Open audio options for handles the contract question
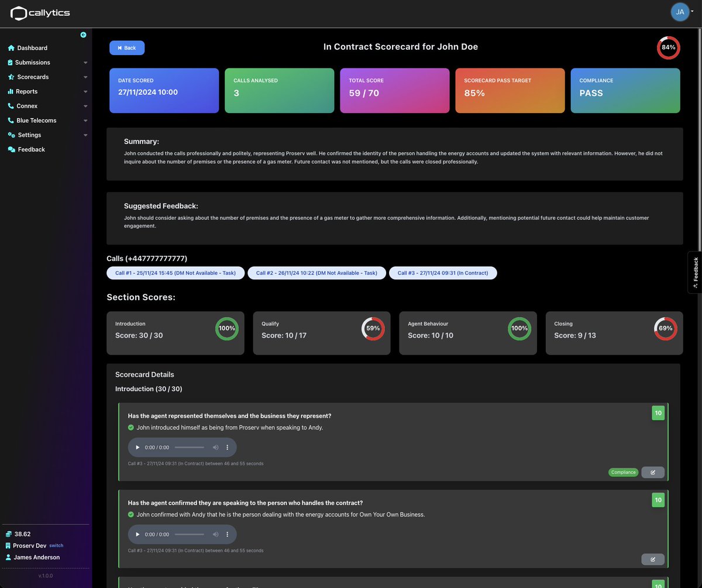The image size is (702, 588). tap(228, 534)
